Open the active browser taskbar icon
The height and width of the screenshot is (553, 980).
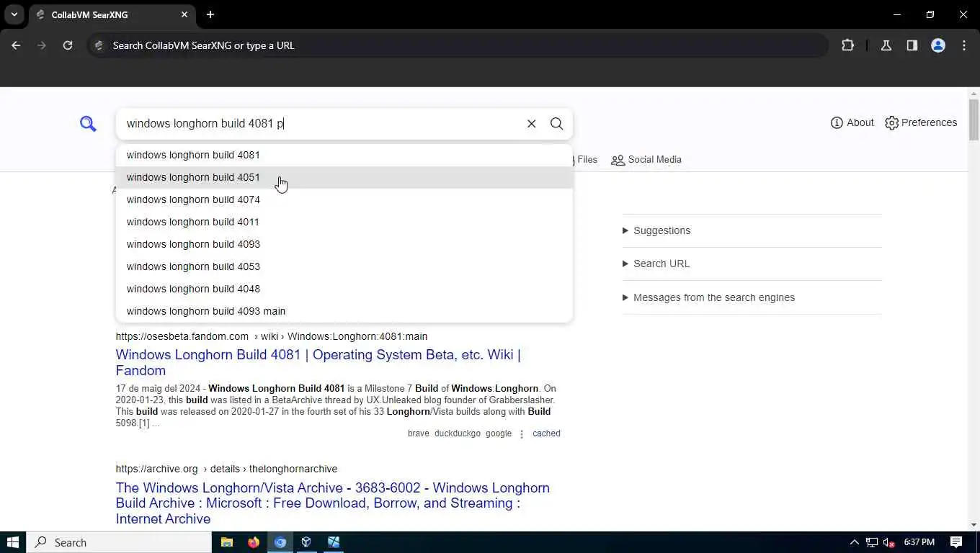coord(280,542)
